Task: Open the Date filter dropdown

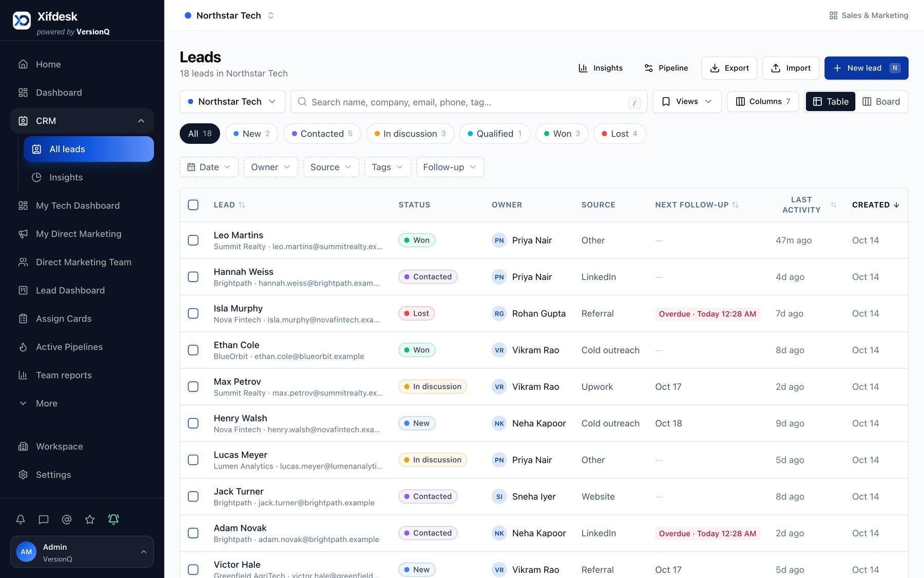Action: point(209,167)
